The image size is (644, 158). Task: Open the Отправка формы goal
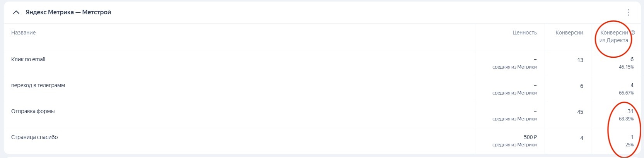[33, 112]
